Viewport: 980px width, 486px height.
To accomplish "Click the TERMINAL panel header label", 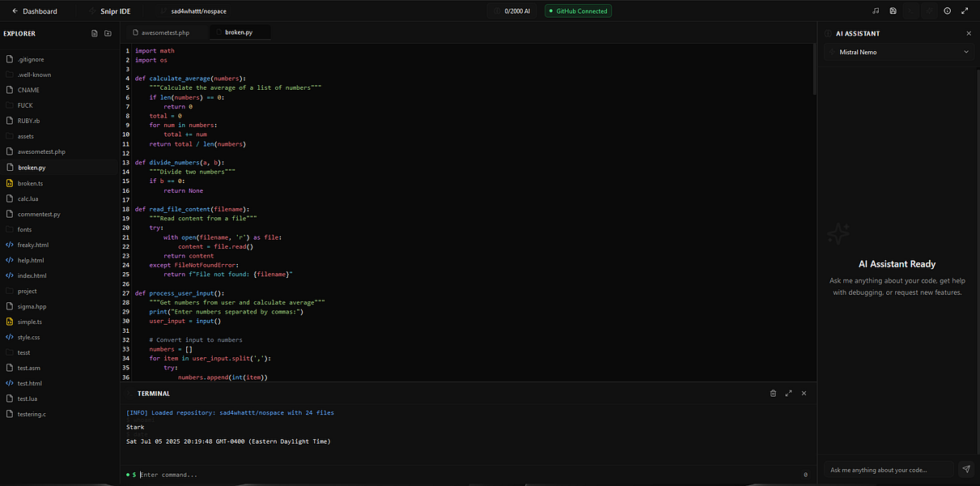I will pyautogui.click(x=154, y=393).
